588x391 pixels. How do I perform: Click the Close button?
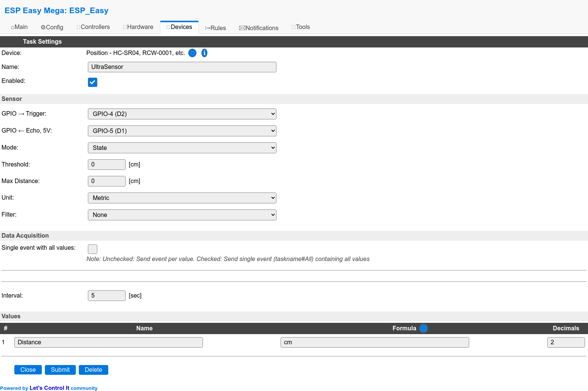(28, 370)
